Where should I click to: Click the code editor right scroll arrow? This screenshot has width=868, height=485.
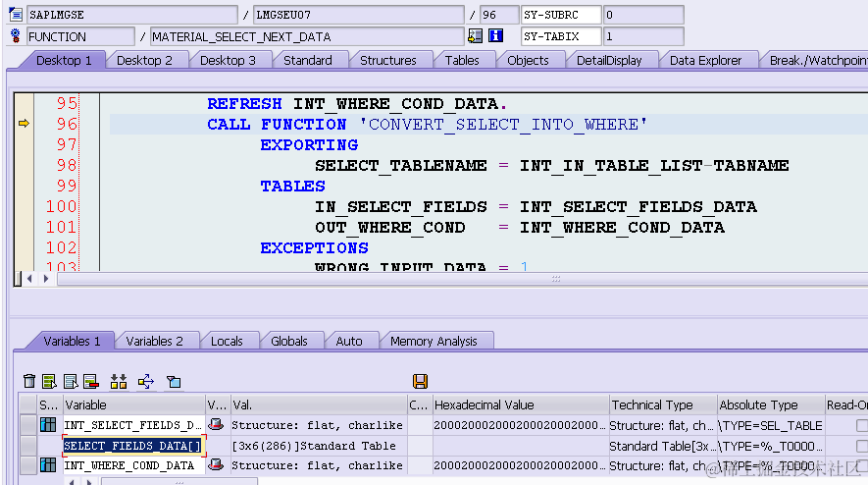46,278
